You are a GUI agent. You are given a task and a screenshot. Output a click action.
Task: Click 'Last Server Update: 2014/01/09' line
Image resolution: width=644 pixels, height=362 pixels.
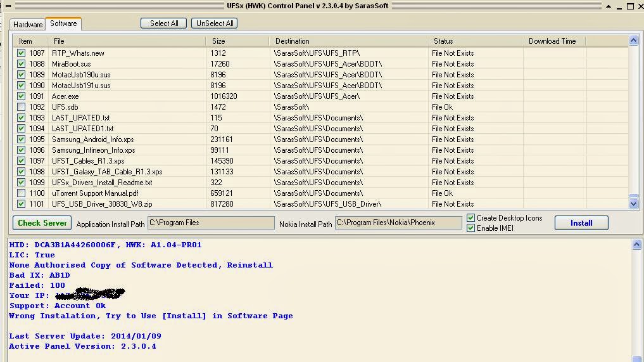tap(85, 336)
